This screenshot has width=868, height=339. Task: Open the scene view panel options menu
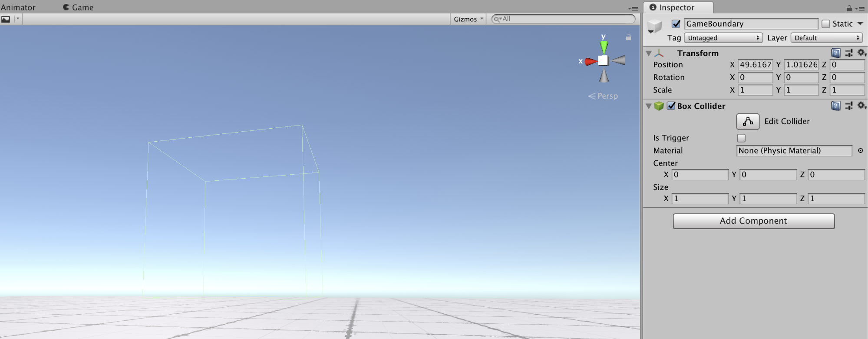pyautogui.click(x=633, y=8)
